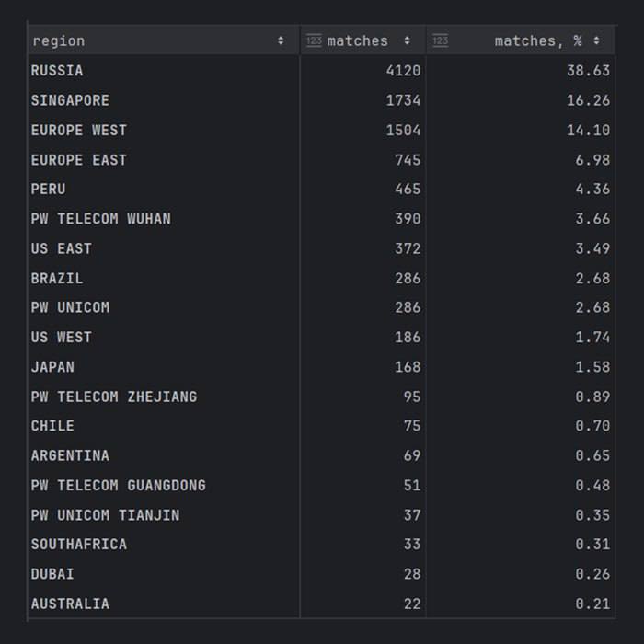The width and height of the screenshot is (644, 644).
Task: Click the PW TELECOM WUHAN cell
Action: 101,219
